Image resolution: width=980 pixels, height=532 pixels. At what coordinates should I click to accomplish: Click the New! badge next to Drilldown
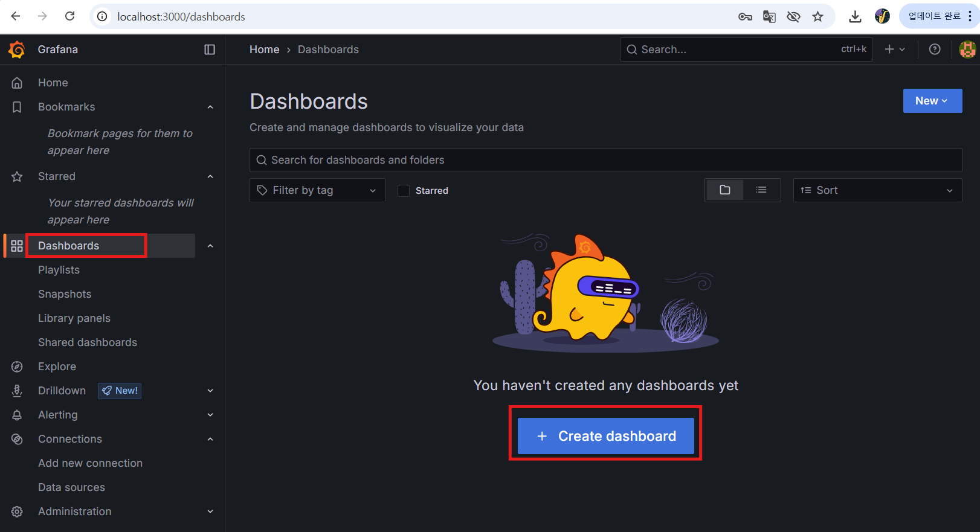(120, 391)
